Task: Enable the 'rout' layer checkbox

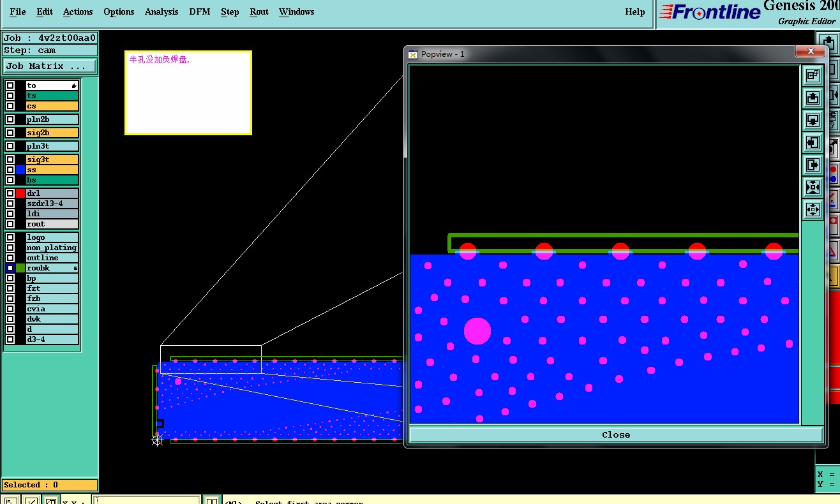Action: (x=10, y=224)
